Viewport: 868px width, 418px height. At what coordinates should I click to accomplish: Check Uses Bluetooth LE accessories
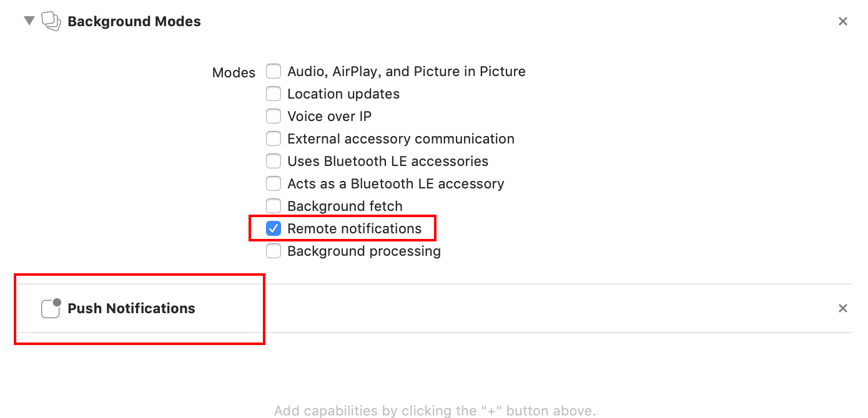click(x=274, y=161)
